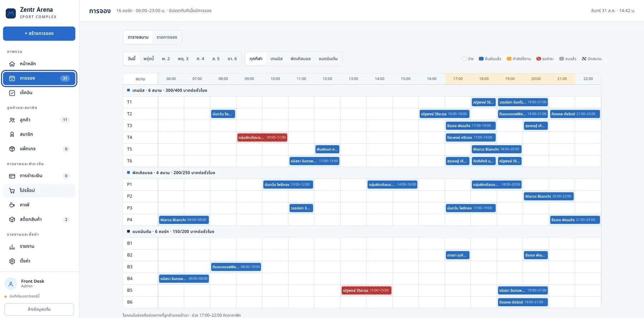Viewport: 644px width, 318px height.
Task: Open the home icon (หน้าหลัก)
Action: pos(12,64)
